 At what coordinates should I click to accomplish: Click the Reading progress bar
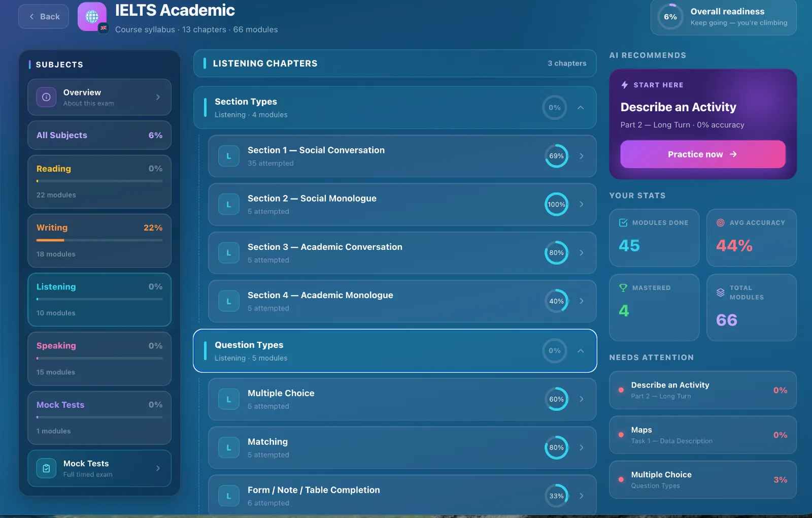pyautogui.click(x=99, y=181)
